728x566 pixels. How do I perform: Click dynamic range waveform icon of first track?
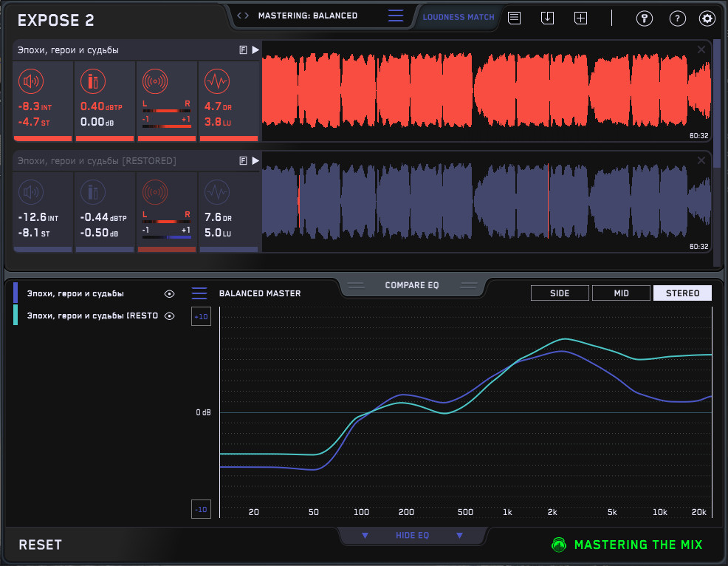[216, 81]
